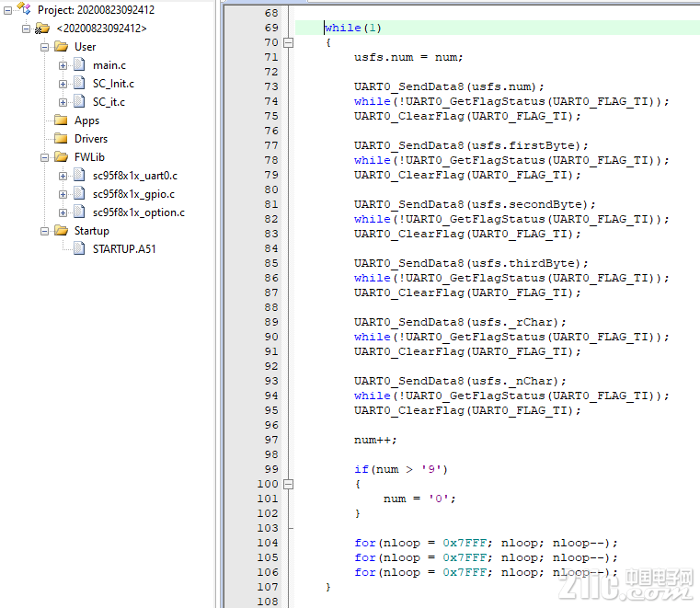Expand the SC_it.c file node

coord(63,102)
